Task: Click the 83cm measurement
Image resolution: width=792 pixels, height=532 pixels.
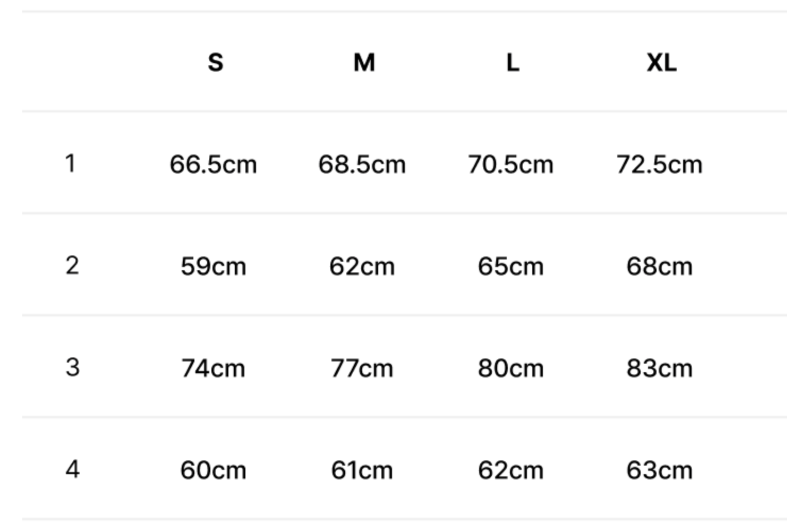Action: click(659, 368)
